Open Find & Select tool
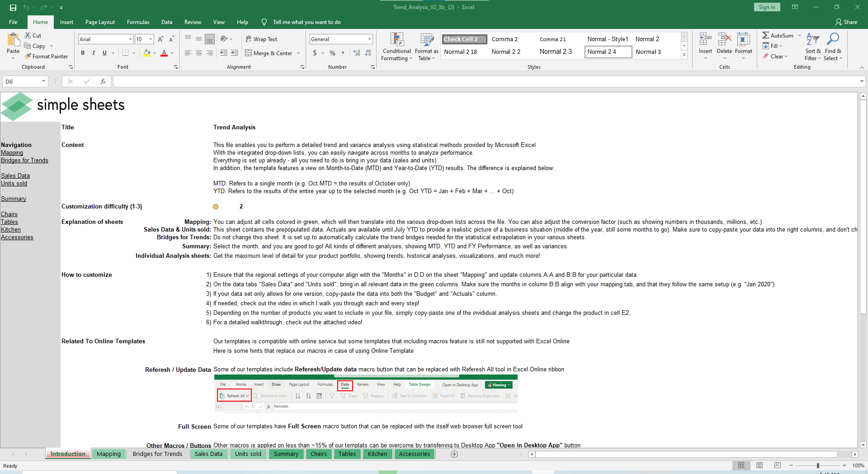The width and height of the screenshot is (868, 474). coord(833,47)
